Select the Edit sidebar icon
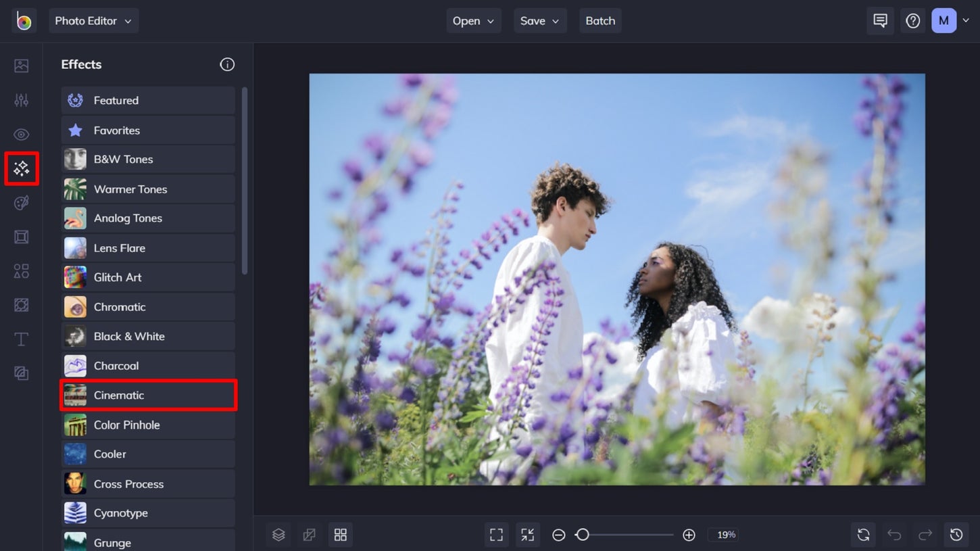The width and height of the screenshot is (980, 551). click(21, 100)
